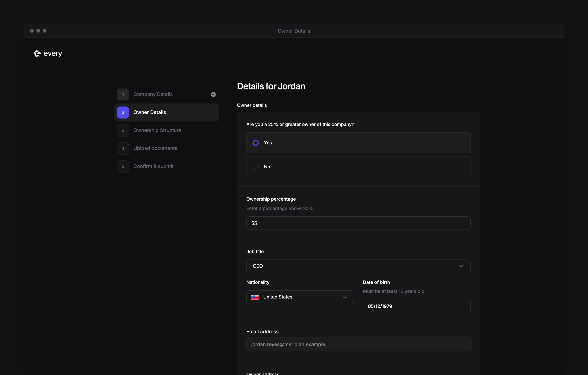Open the Upload documents step
This screenshot has width=588, height=375.
tap(166, 148)
